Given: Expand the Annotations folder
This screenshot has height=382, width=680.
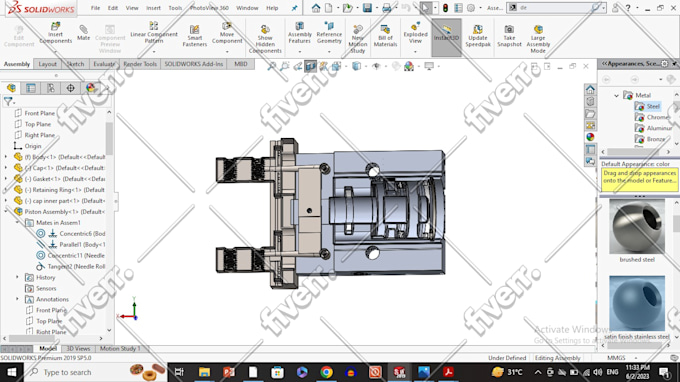Looking at the screenshot, I should tap(17, 299).
